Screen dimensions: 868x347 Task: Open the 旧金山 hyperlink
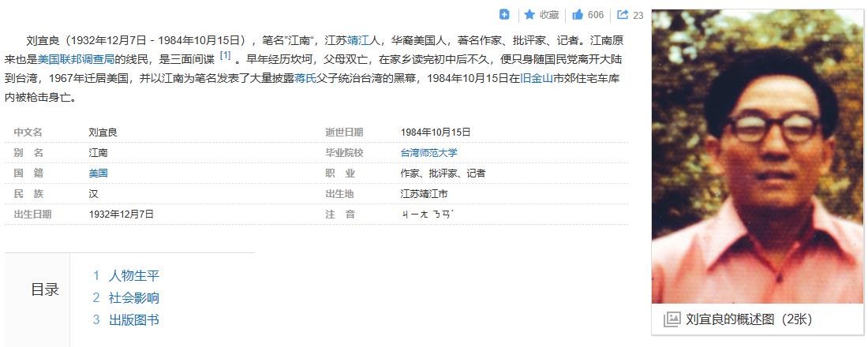(537, 79)
